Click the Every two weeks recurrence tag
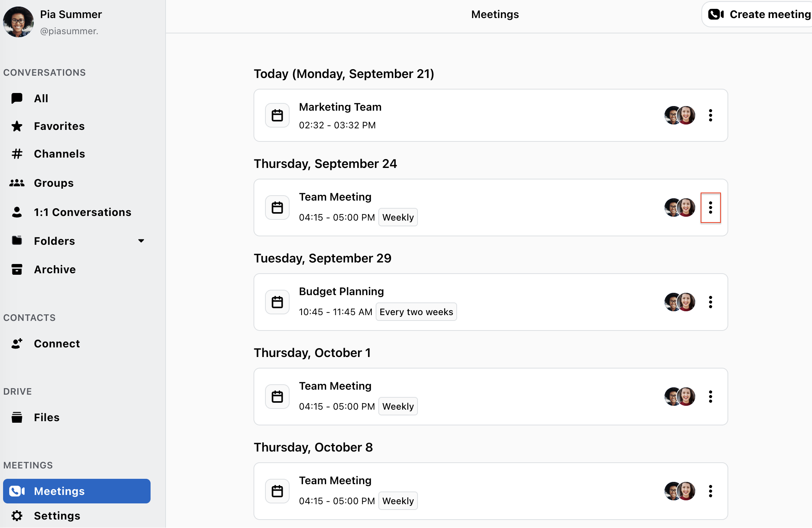 pyautogui.click(x=416, y=312)
